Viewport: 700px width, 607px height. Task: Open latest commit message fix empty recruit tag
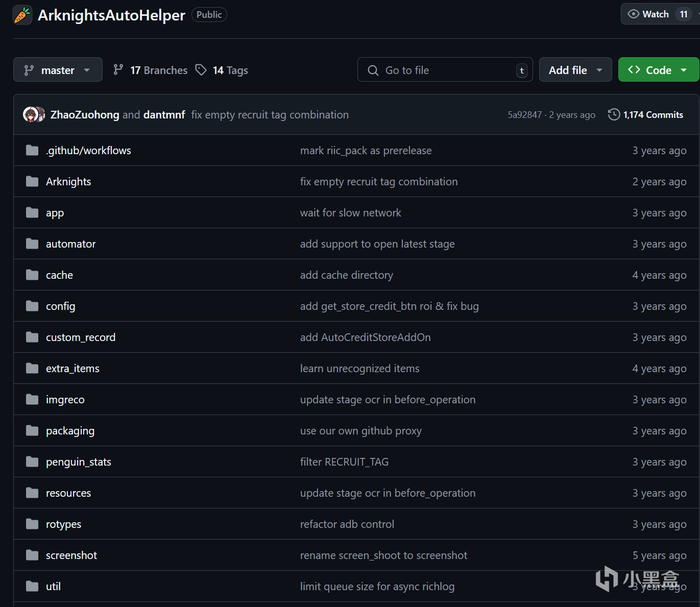[x=270, y=115]
